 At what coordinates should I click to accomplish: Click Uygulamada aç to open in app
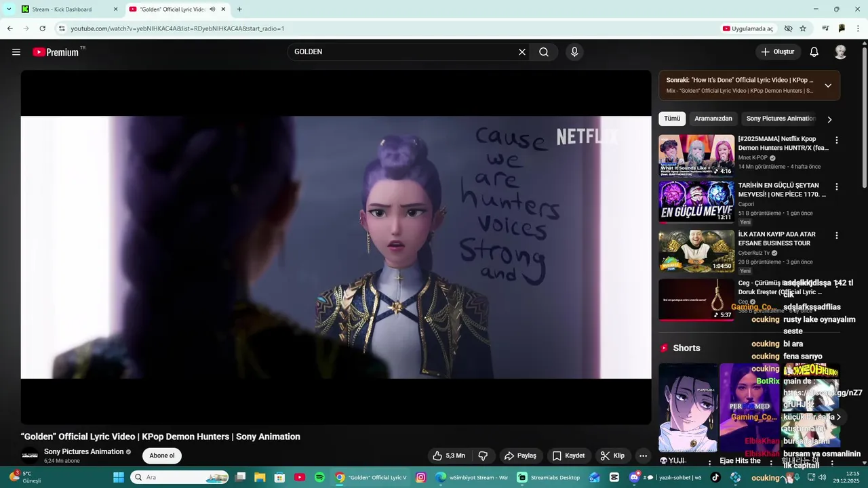pyautogui.click(x=747, y=28)
